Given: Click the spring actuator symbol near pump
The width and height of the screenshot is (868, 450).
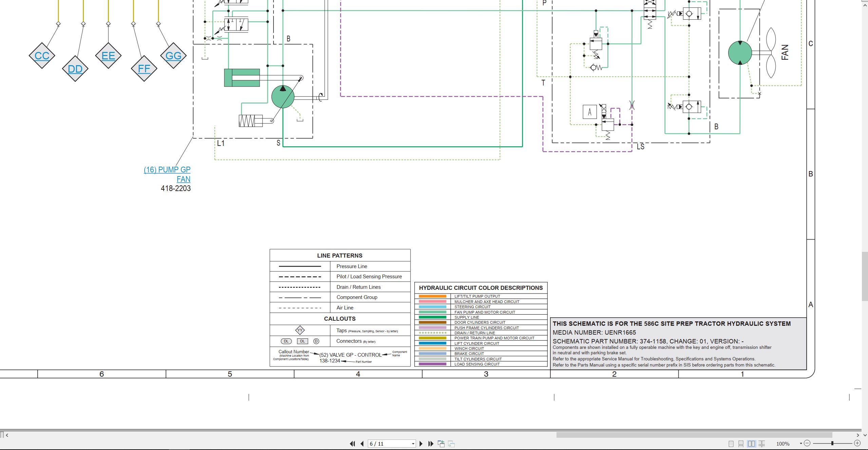Looking at the screenshot, I should (250, 121).
